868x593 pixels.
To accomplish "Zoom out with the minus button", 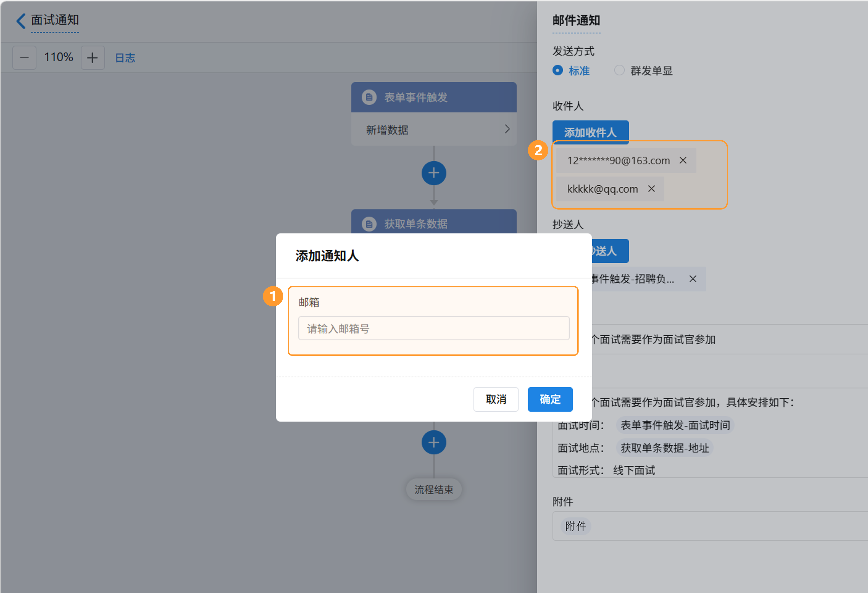I will pyautogui.click(x=24, y=58).
